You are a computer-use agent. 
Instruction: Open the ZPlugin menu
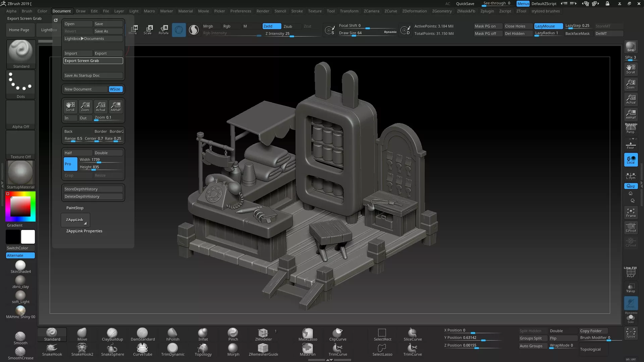(487, 11)
